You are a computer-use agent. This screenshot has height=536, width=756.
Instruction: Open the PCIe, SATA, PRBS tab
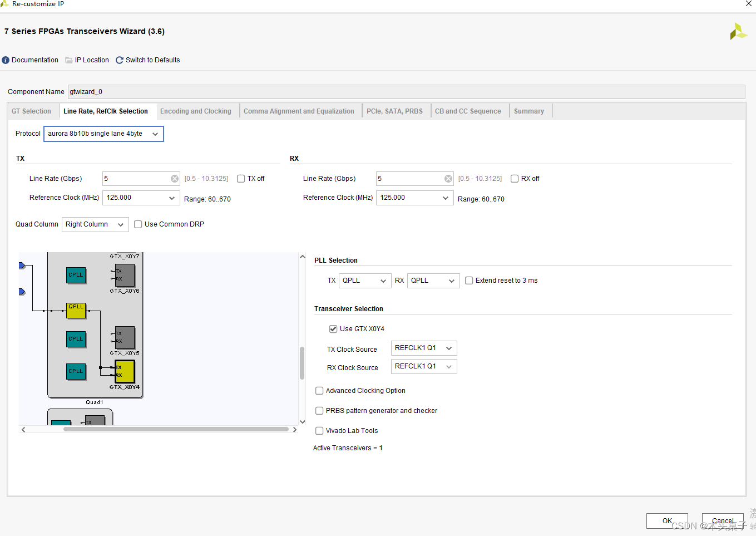pyautogui.click(x=394, y=111)
